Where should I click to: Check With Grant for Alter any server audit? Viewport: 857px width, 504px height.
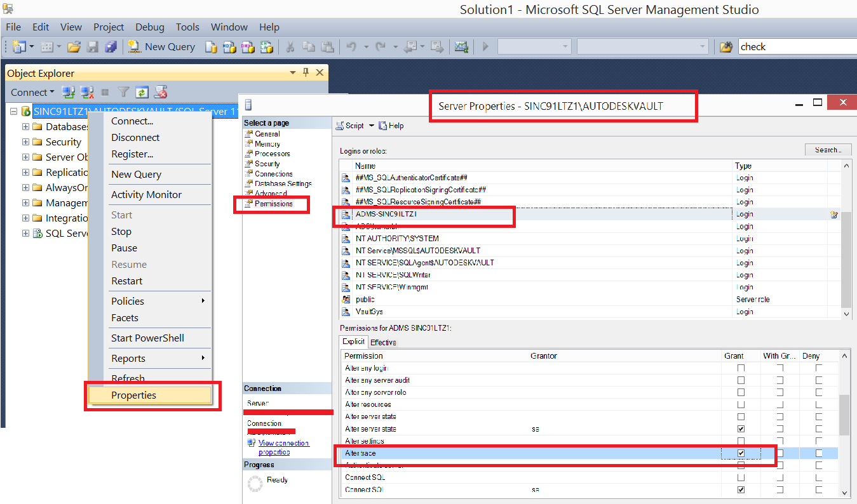779,380
